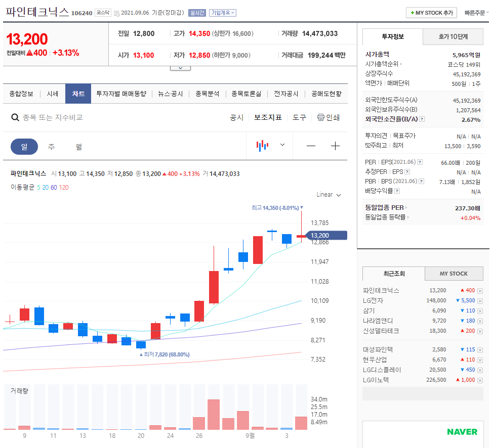Click the search magnifier icon

click(x=15, y=118)
